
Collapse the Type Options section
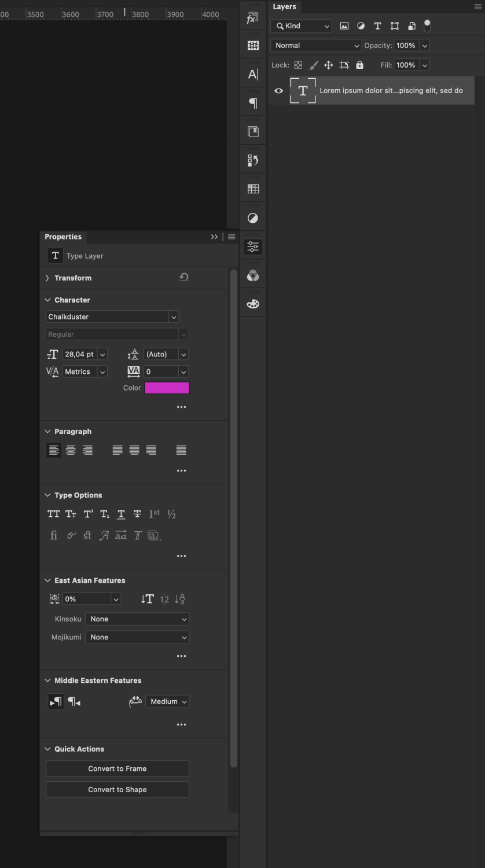point(47,495)
